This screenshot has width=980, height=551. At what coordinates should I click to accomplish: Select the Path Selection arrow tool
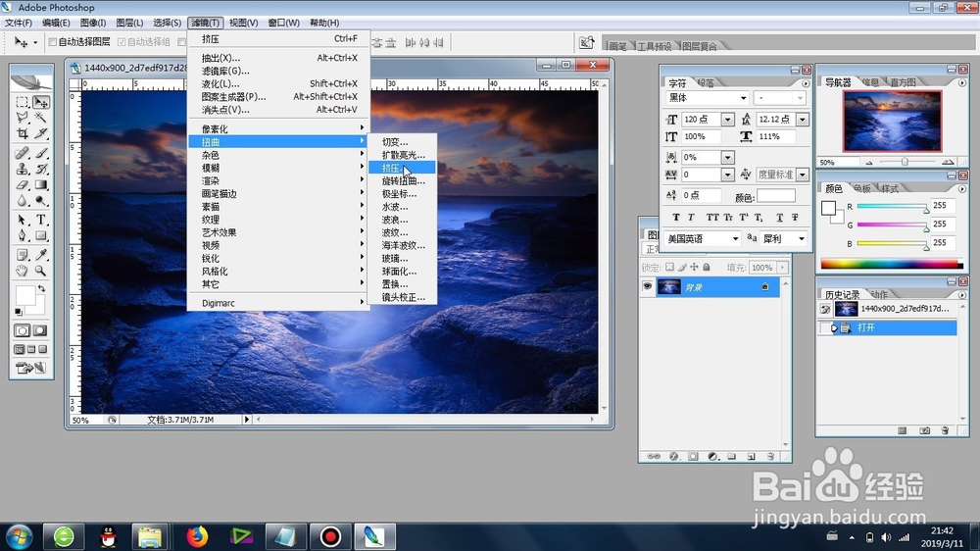pyautogui.click(x=23, y=220)
